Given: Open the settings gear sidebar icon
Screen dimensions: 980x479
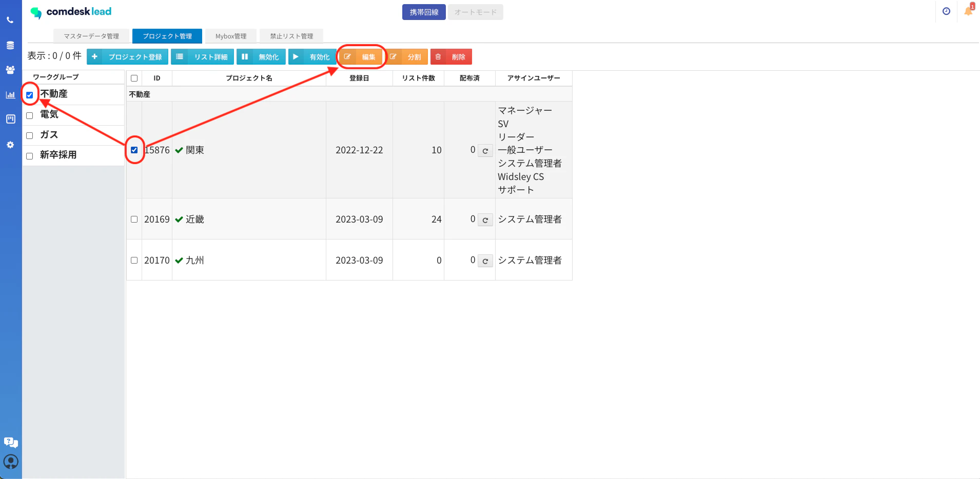Looking at the screenshot, I should 10,145.
